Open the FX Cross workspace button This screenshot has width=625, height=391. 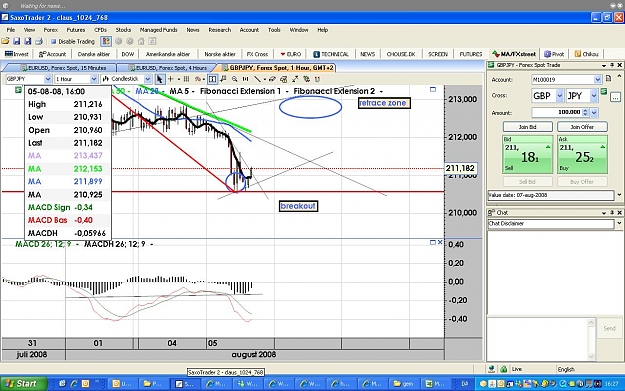click(257, 54)
